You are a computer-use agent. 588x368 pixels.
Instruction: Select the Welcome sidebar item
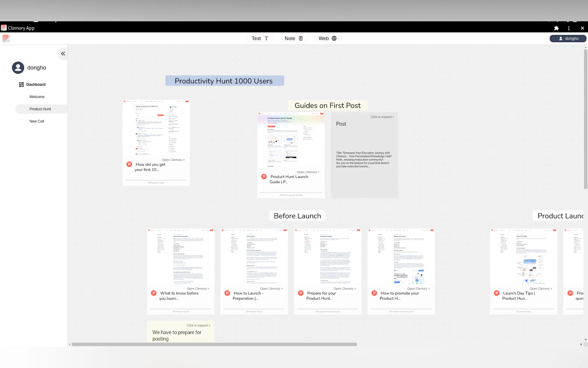(37, 97)
